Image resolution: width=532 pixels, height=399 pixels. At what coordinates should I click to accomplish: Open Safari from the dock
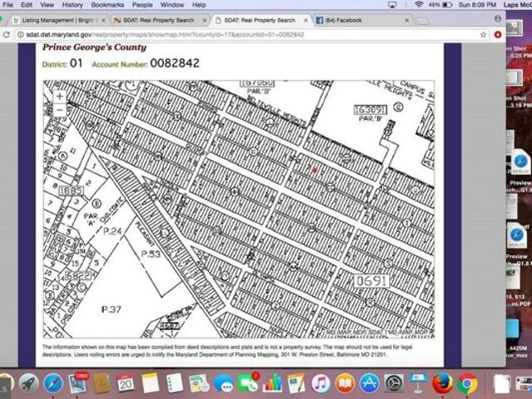pyautogui.click(x=53, y=383)
